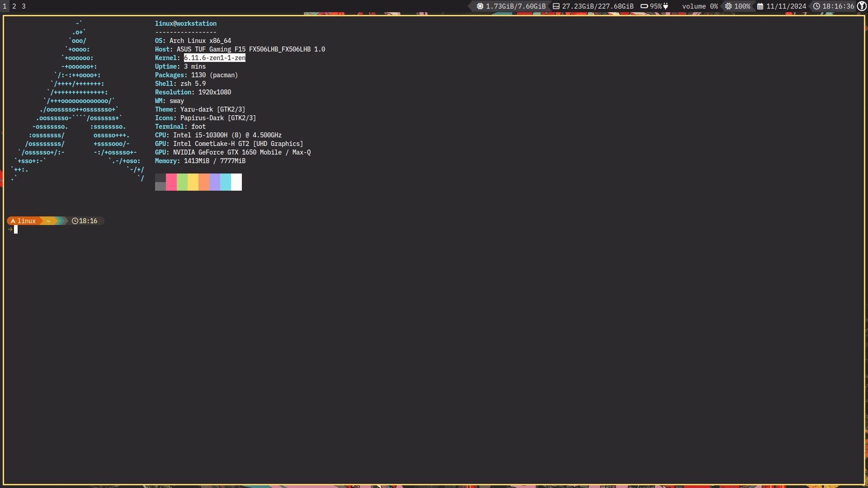Click the clock icon in status bar

click(x=816, y=6)
